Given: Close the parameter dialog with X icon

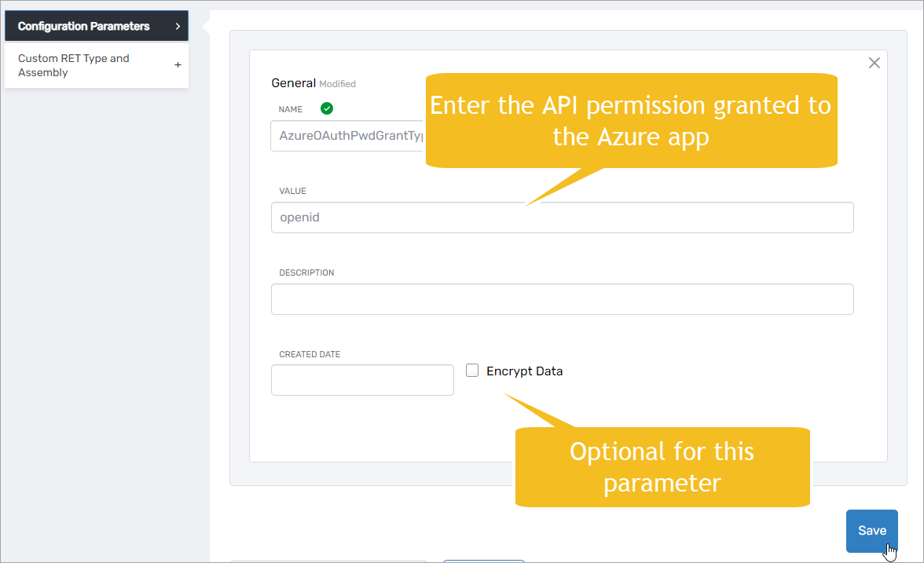Looking at the screenshot, I should [x=874, y=63].
